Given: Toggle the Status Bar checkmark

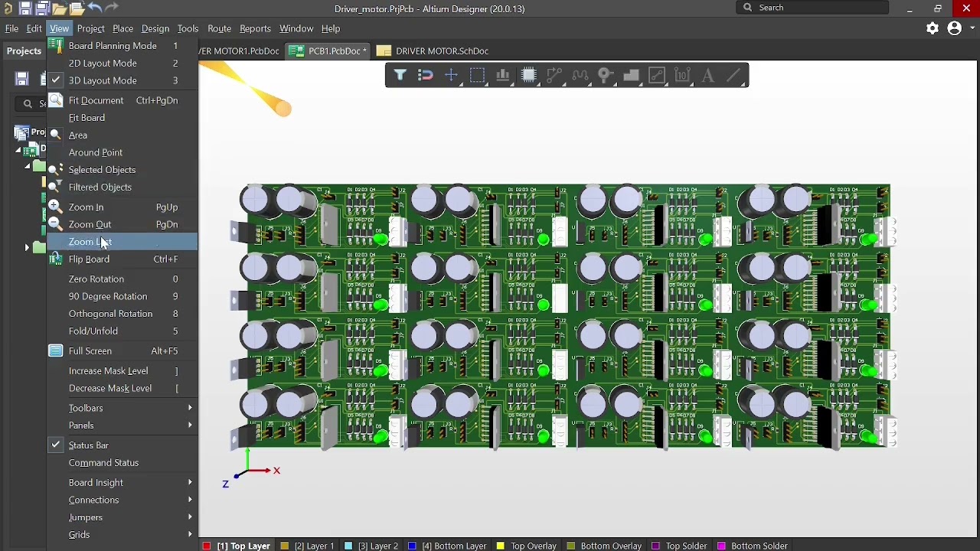Looking at the screenshot, I should coord(56,445).
